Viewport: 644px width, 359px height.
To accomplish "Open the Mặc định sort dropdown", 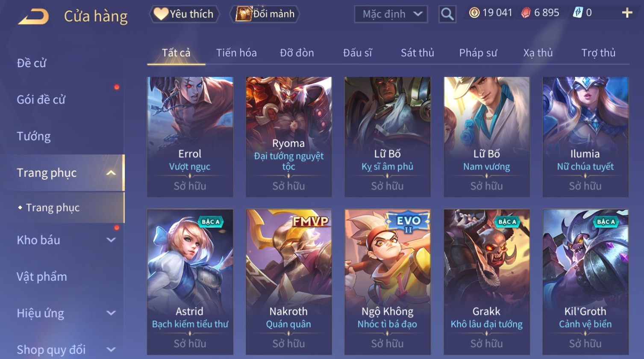I will pyautogui.click(x=391, y=15).
